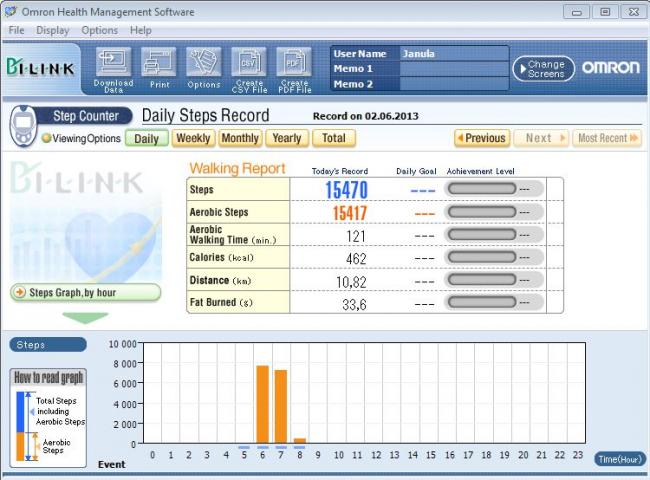Open the File menu

[16, 30]
